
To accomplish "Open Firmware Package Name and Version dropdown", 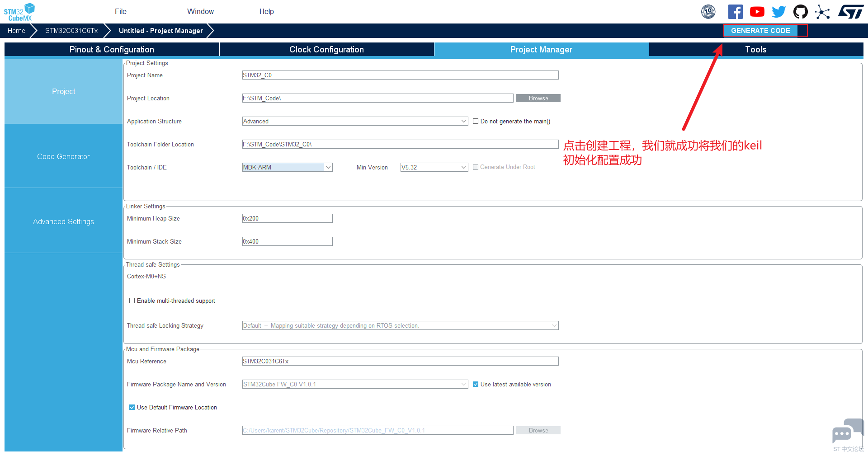I will tap(355, 384).
